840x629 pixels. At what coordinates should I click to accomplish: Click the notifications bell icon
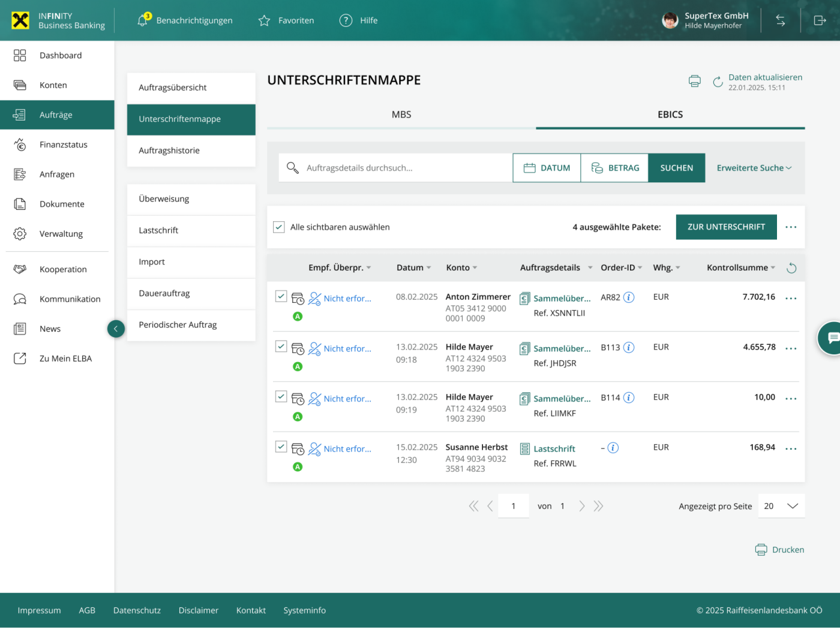click(143, 20)
